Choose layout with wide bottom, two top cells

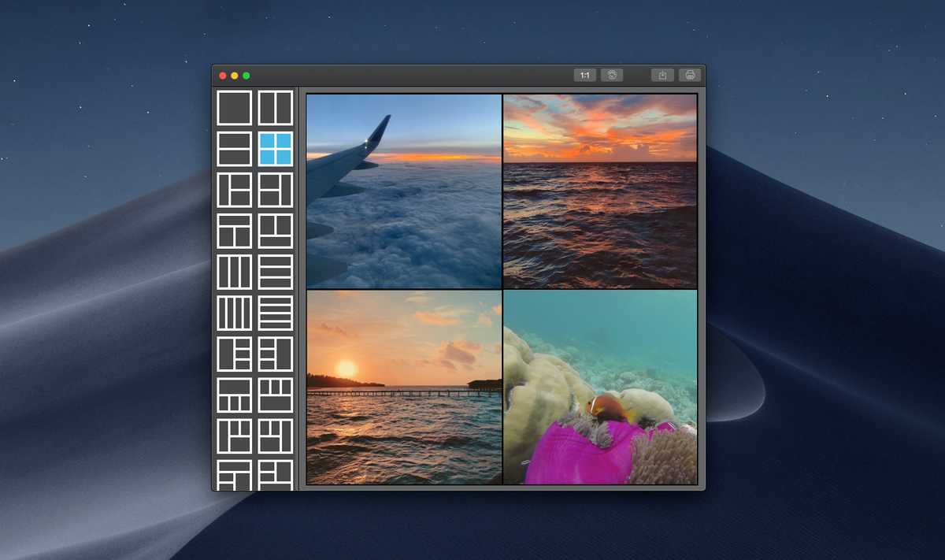click(276, 231)
